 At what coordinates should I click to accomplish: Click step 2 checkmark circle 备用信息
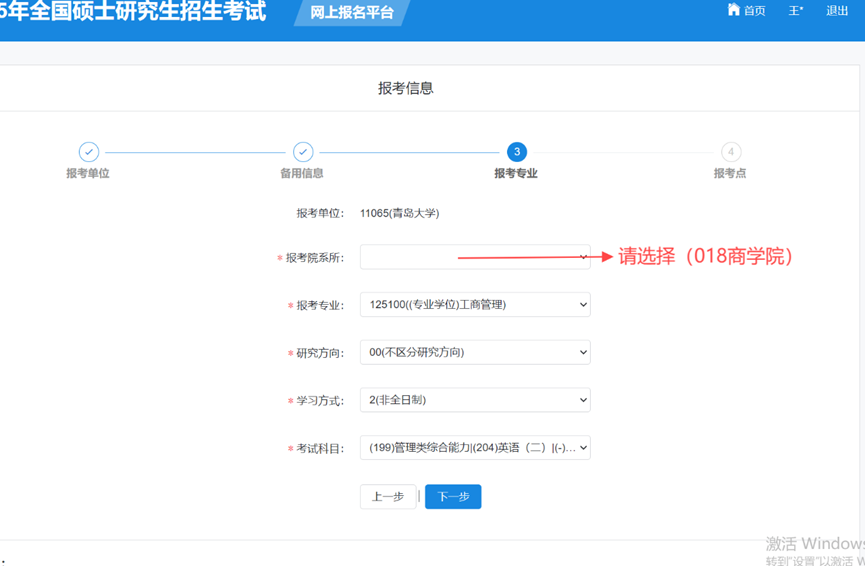(x=303, y=152)
